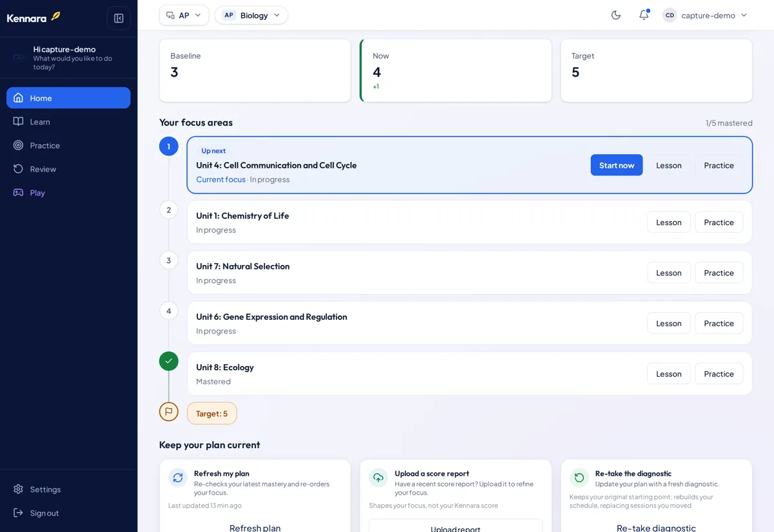
Task: Open notifications bell icon
Action: coord(644,15)
